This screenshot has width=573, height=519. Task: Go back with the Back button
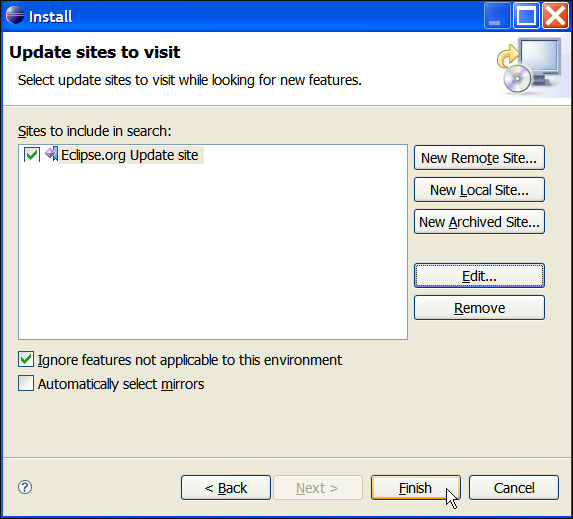226,488
